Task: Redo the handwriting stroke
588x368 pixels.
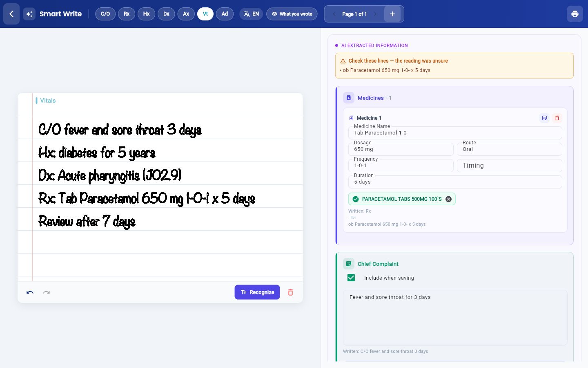Action: click(46, 292)
